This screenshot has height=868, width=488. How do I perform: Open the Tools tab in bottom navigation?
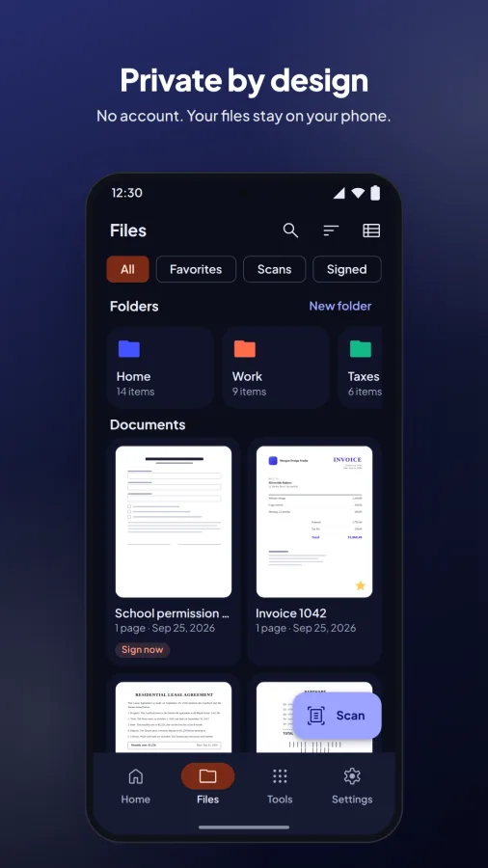(280, 785)
